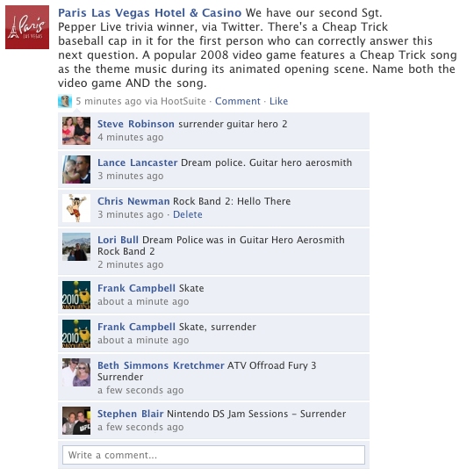The width and height of the screenshot is (467, 476).
Task: Click the Beth Simmons Kretchmer name link
Action: click(161, 365)
